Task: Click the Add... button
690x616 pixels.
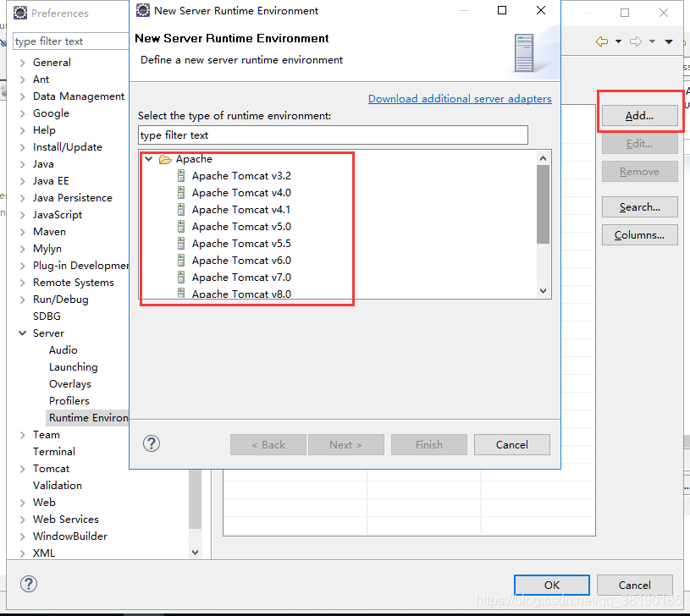Action: coord(639,116)
